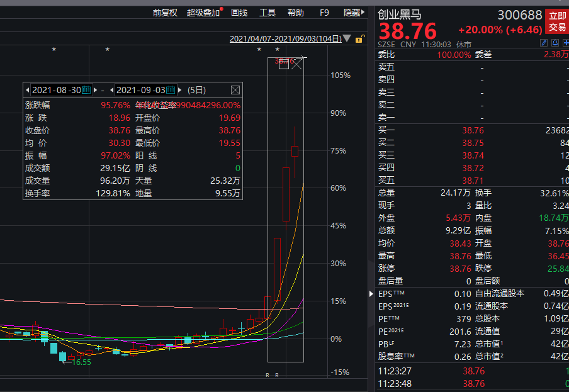Click the 2021-08-30 start date field
The width and height of the screenshot is (569, 392).
click(55, 90)
